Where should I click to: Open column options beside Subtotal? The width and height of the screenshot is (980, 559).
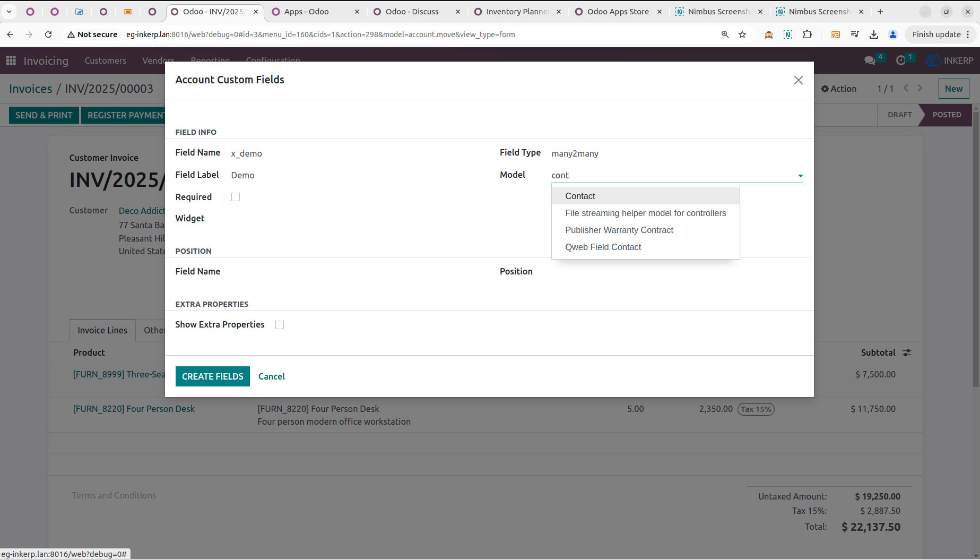pos(907,352)
